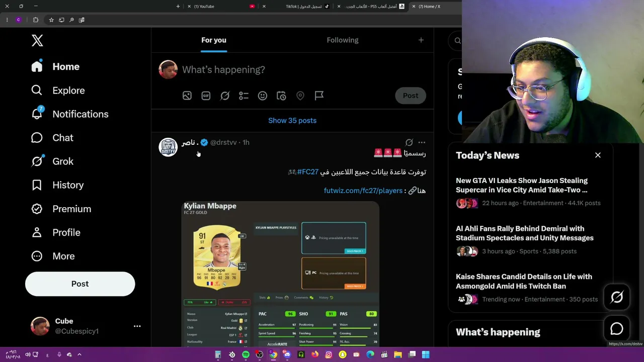This screenshot has width=644, height=362.
Task: Open the browser three-dot menu
Action: [x=7, y=20]
